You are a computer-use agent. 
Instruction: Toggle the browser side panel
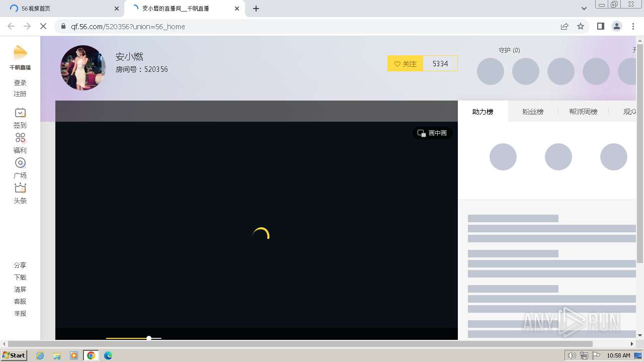[600, 26]
